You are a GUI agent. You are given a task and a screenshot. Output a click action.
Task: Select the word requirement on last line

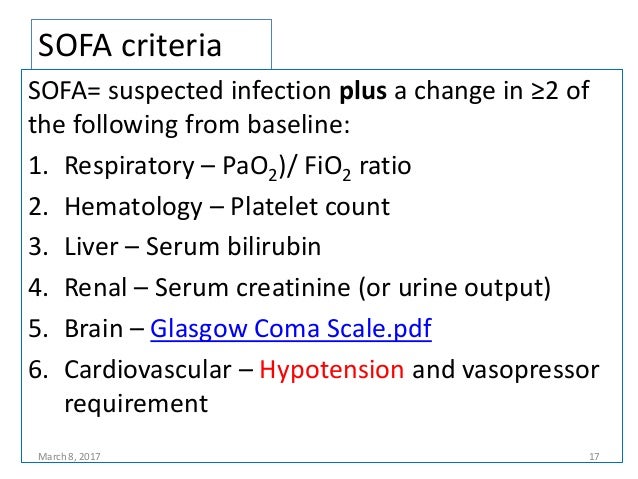point(136,405)
